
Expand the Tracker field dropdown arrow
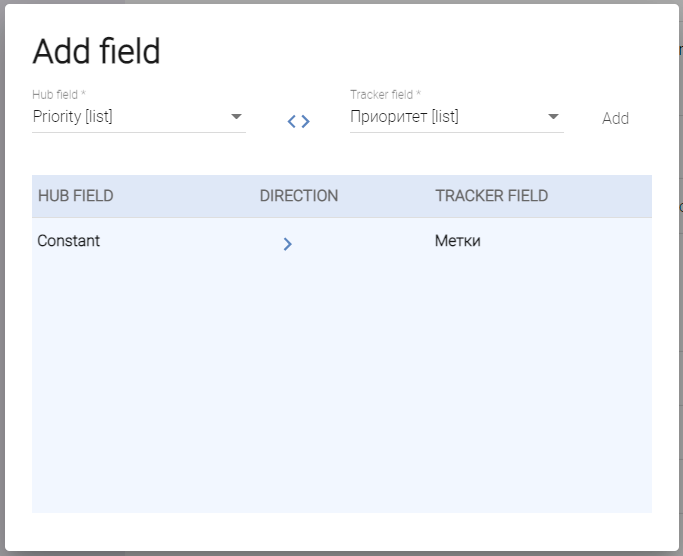pyautogui.click(x=553, y=117)
